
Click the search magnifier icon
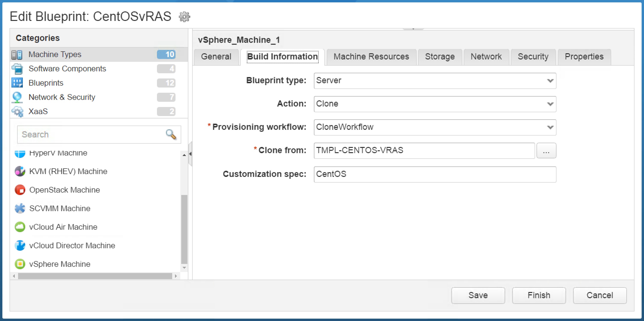[171, 135]
